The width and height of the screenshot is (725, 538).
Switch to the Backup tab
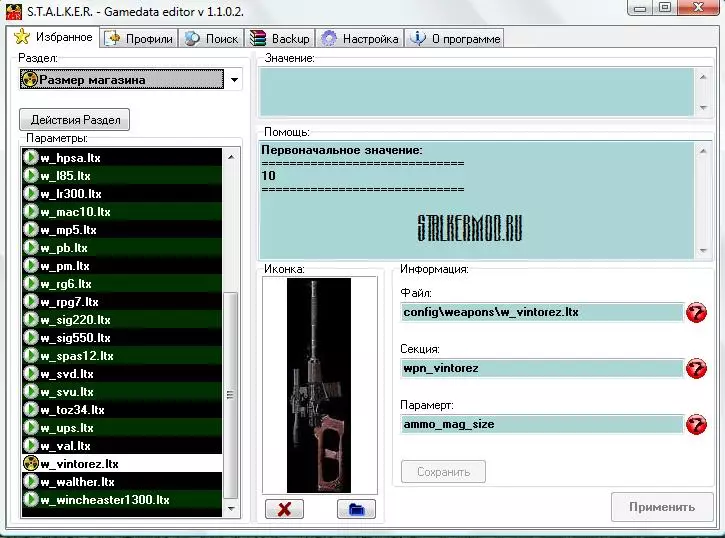click(280, 39)
